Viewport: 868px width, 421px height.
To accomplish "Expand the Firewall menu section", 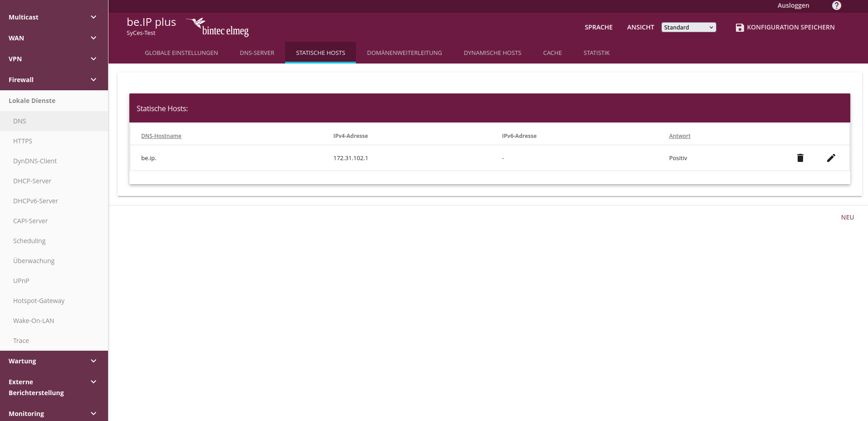I will pyautogui.click(x=54, y=80).
